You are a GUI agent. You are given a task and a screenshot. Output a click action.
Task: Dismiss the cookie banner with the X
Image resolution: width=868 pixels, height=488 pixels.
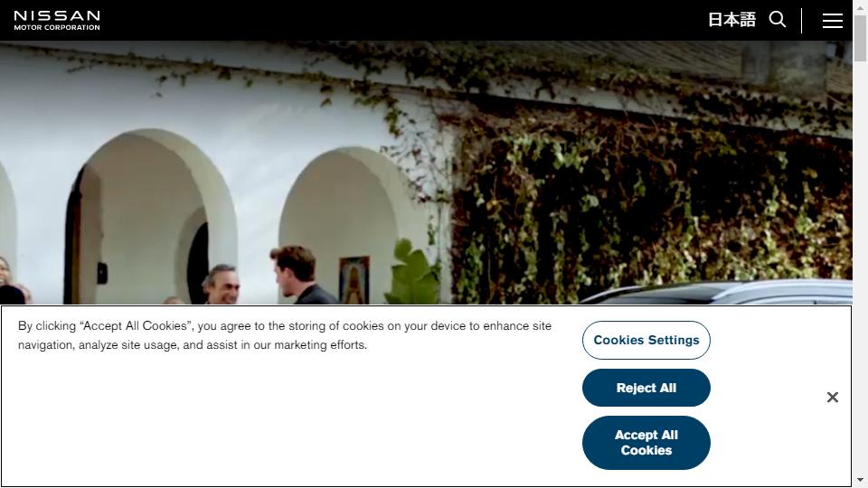click(832, 398)
